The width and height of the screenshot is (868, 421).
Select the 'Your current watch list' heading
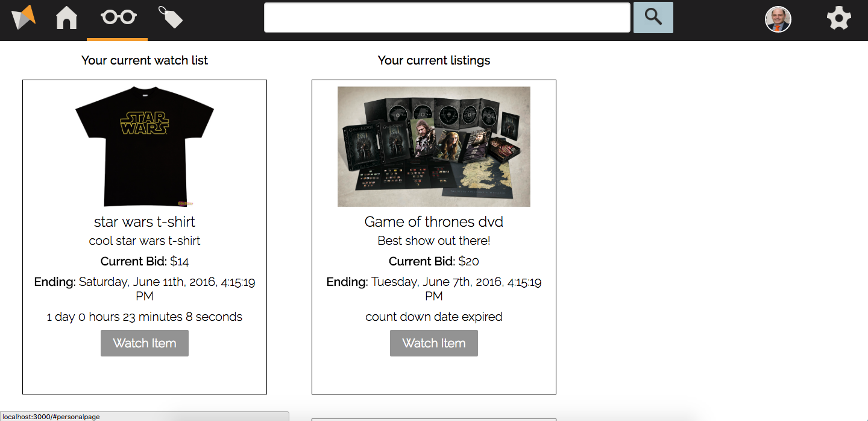coord(145,60)
